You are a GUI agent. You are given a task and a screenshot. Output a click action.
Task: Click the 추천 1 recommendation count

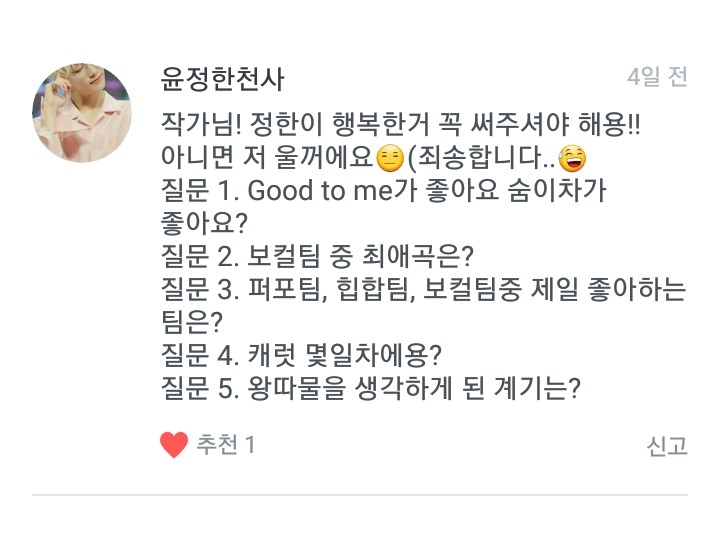225,445
